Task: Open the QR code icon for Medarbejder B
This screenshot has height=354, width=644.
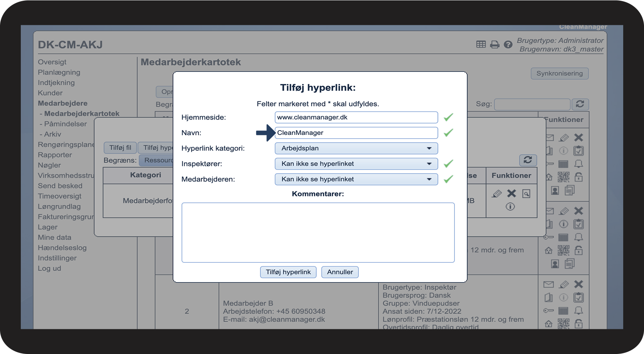Action: (563, 324)
